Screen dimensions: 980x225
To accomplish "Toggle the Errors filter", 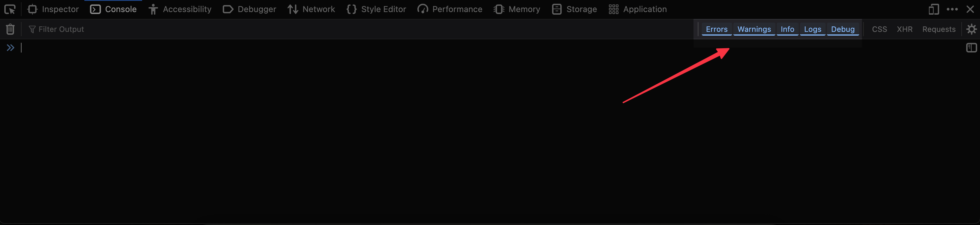I will (x=716, y=29).
